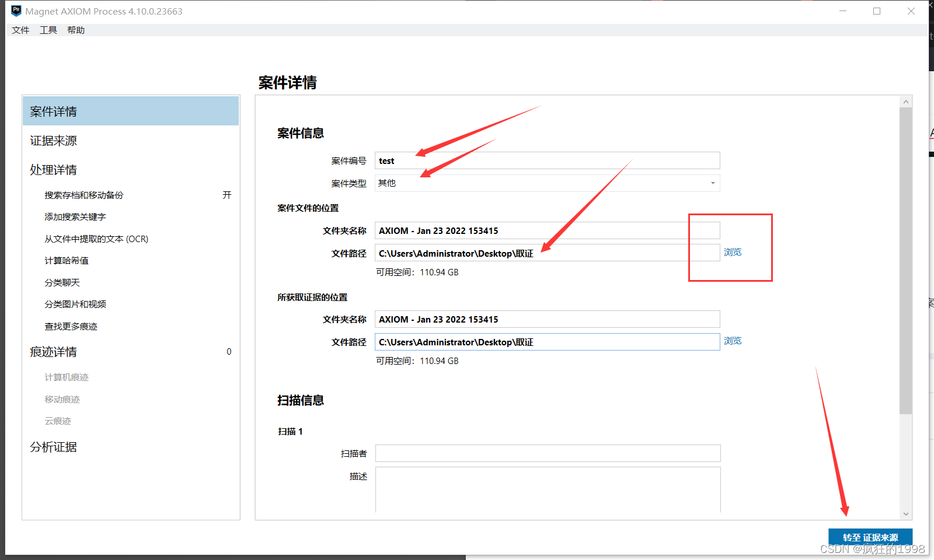Select 分析证据 in the sidebar

point(54,447)
